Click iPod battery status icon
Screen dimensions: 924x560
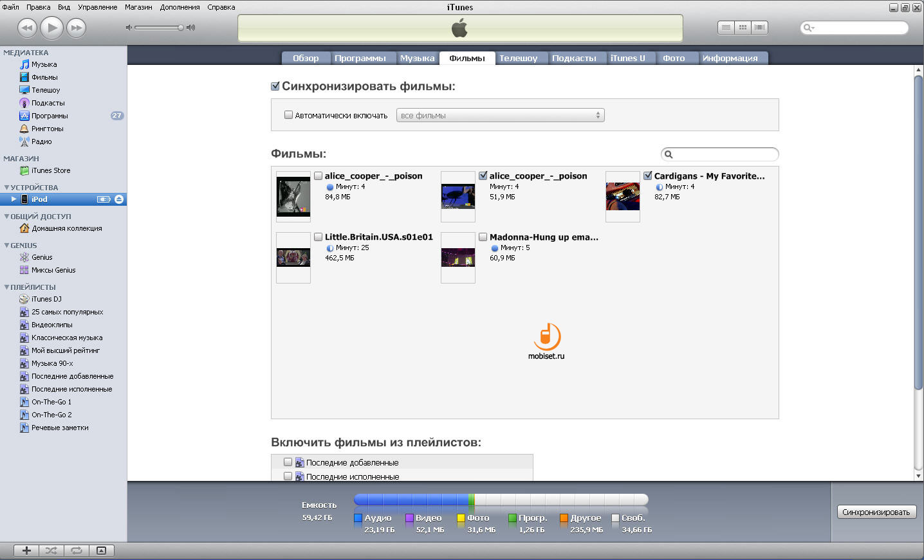[x=104, y=199]
